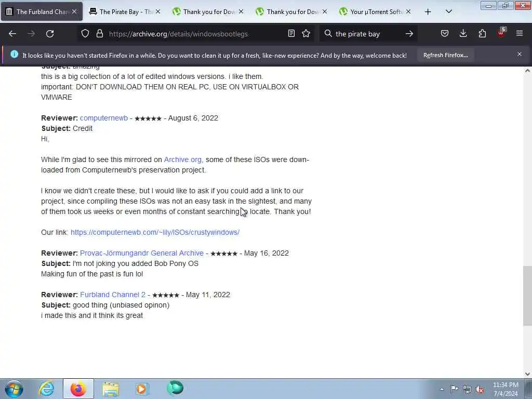Switch to The Furland Channel tab
The image size is (532, 399).
click(42, 12)
